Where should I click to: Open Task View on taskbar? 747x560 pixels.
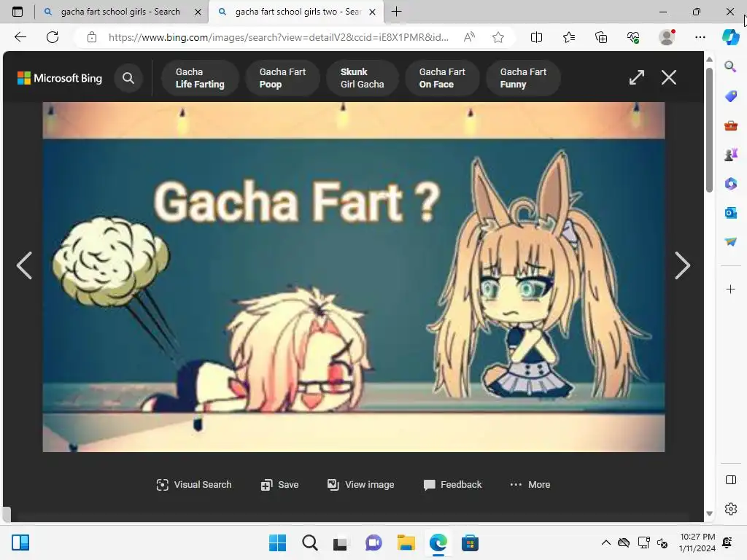pyautogui.click(x=340, y=542)
